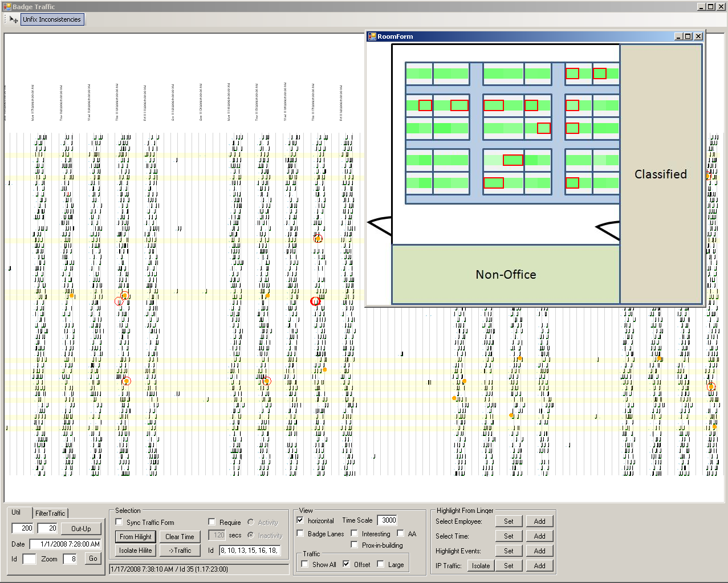Click the Isolate Hilite button
This screenshot has height=583, width=728.
coord(135,551)
